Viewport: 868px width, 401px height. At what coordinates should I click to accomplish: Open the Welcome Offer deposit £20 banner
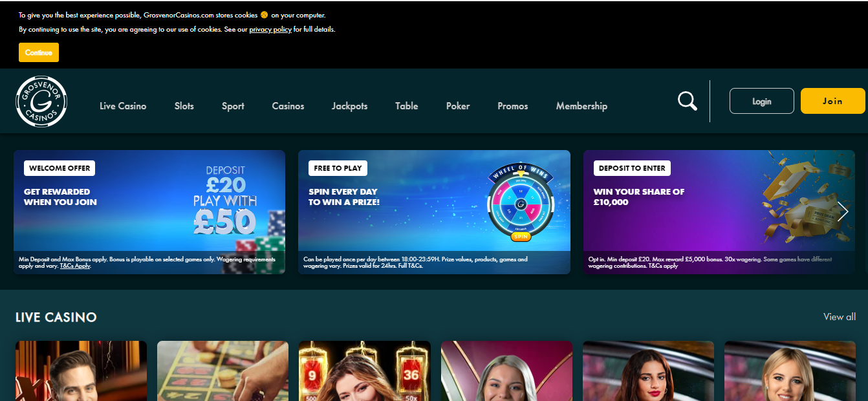(x=149, y=212)
